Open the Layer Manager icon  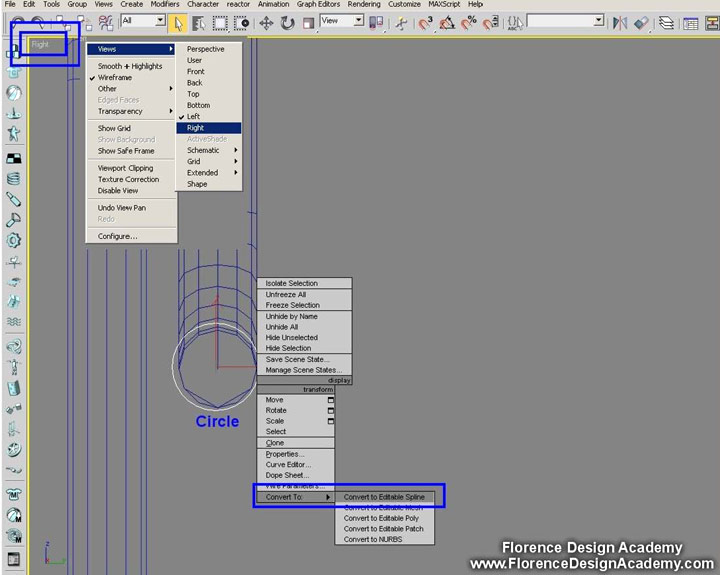[x=666, y=22]
